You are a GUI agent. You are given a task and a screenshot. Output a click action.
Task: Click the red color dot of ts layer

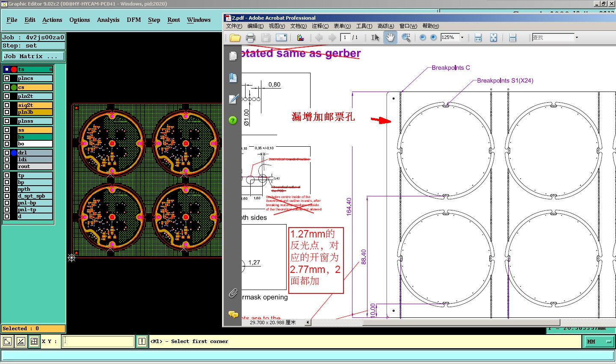[14, 69]
